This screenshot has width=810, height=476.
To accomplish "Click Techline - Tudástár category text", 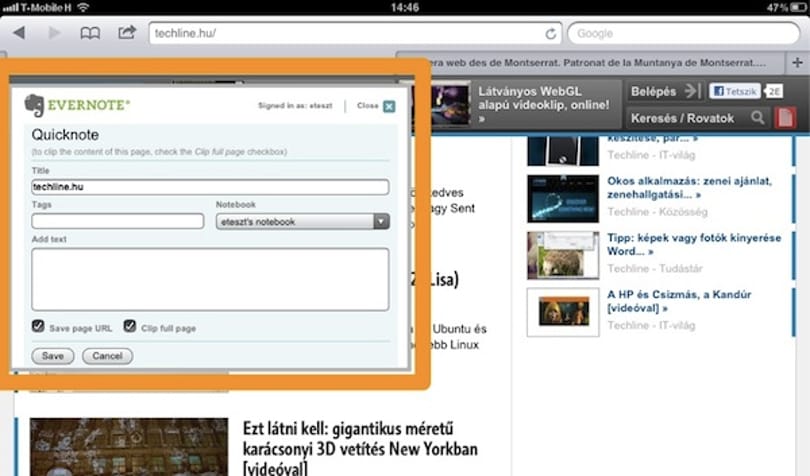I will tap(655, 269).
